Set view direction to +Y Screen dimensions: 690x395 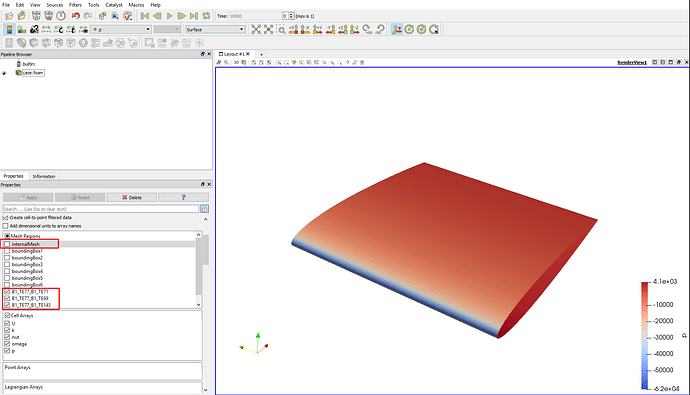pyautogui.click(x=318, y=29)
